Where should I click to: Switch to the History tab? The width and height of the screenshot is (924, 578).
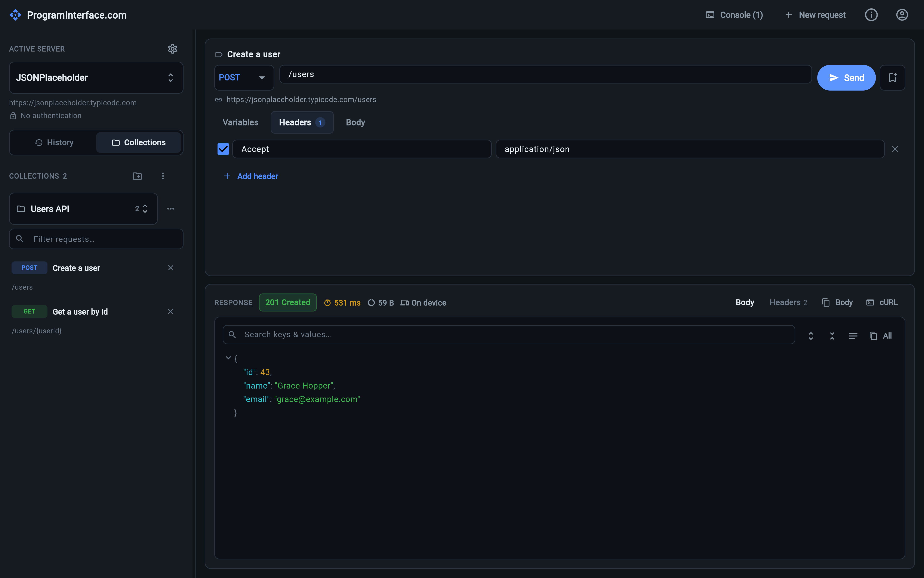54,143
